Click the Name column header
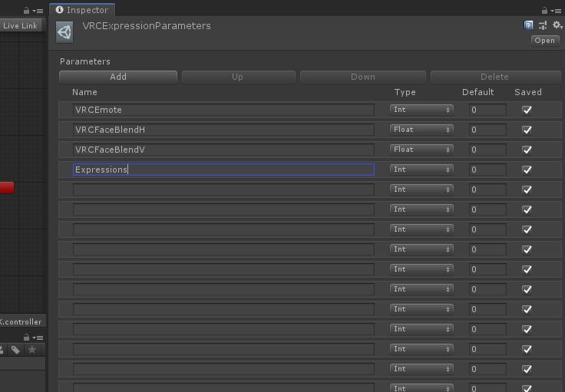Screen dimensions: 565x392 [x=84, y=92]
